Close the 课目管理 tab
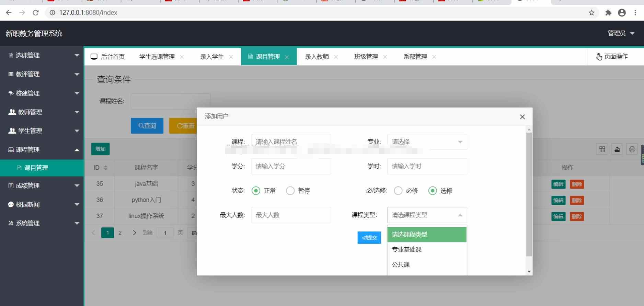This screenshot has height=306, width=644. click(287, 57)
